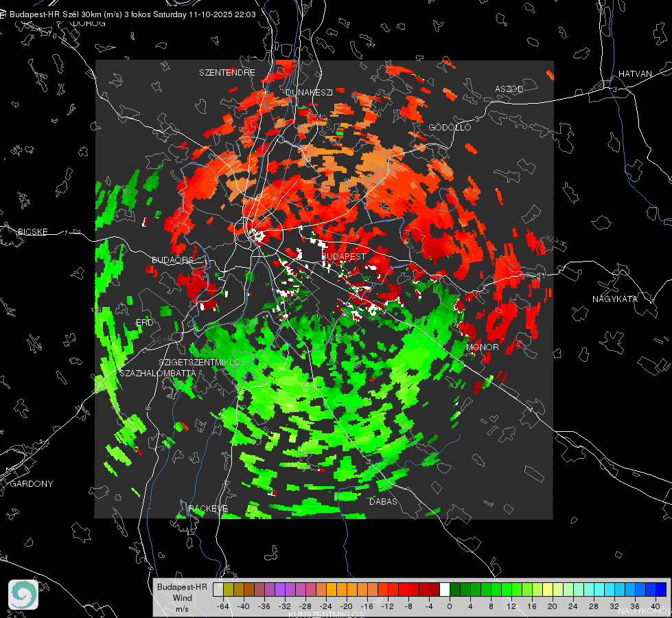
Task: Click the -36 value on the legend scale
Action: pyautogui.click(x=264, y=606)
